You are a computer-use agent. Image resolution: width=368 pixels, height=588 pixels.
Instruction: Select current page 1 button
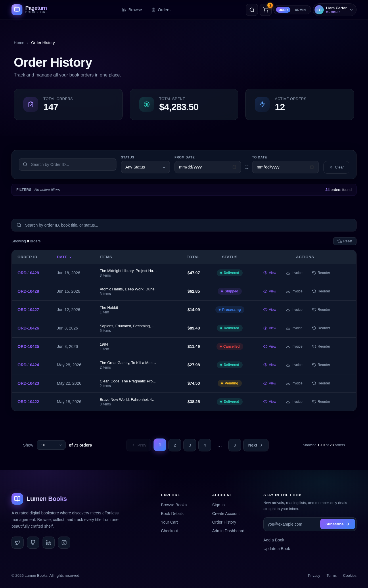(x=160, y=445)
